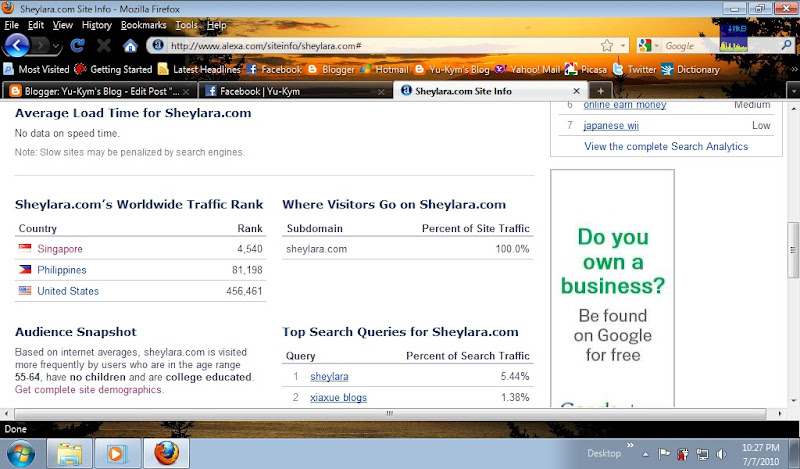The height and width of the screenshot is (469, 800).
Task: Close the Facebook Yu-Kym tab
Action: [x=381, y=92]
